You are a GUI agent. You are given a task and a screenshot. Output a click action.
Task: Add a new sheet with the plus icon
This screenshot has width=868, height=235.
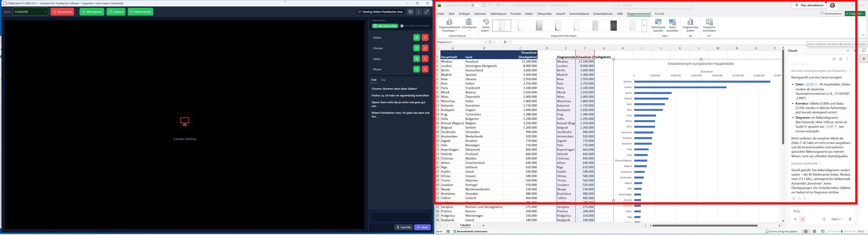pyautogui.click(x=483, y=225)
